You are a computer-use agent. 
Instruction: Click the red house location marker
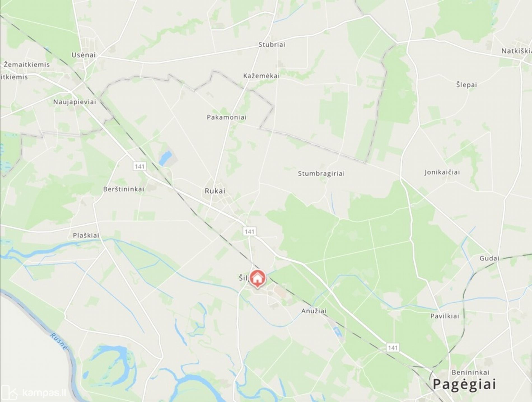pos(258,279)
